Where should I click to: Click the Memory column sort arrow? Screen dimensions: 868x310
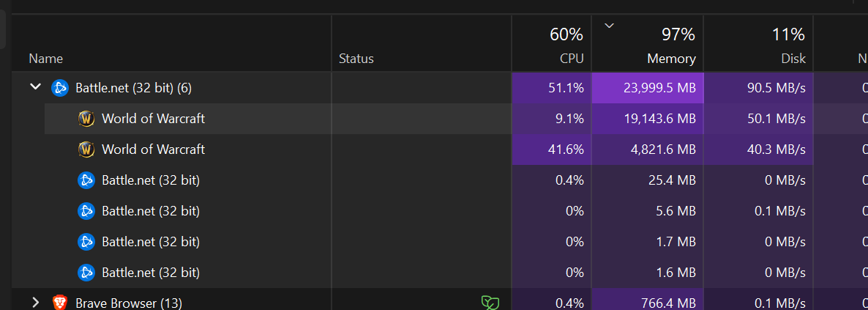(x=610, y=25)
